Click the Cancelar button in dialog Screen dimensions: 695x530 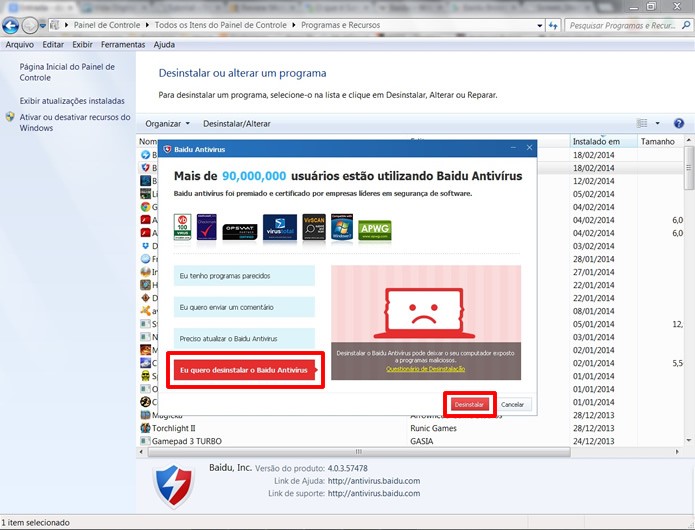click(512, 404)
